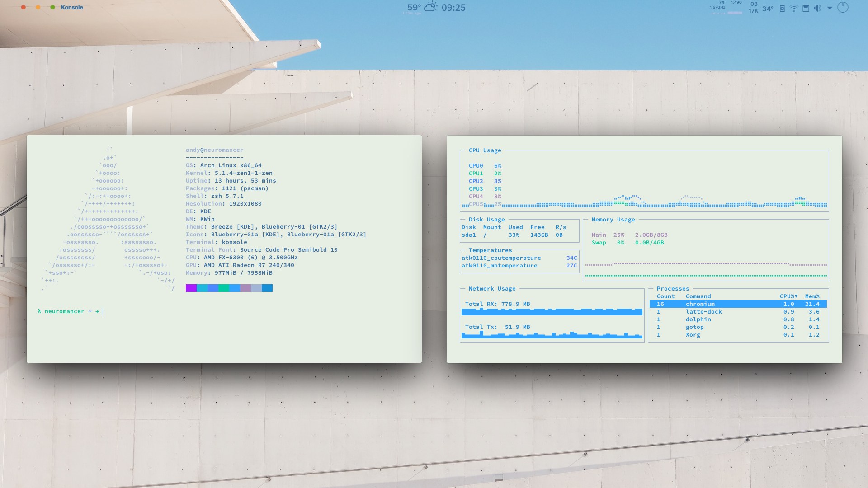The image size is (868, 488).
Task: Click the Total RX 778.9 MB label
Action: coord(497,304)
